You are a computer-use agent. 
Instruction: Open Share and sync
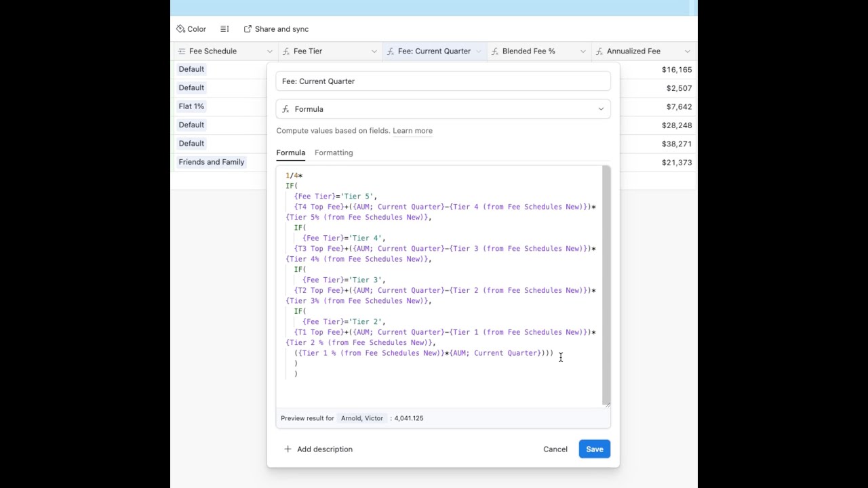pos(276,29)
